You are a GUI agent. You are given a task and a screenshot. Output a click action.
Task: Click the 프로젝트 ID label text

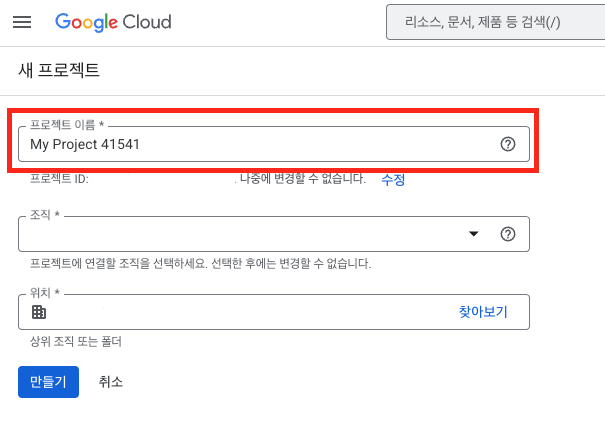coord(60,179)
